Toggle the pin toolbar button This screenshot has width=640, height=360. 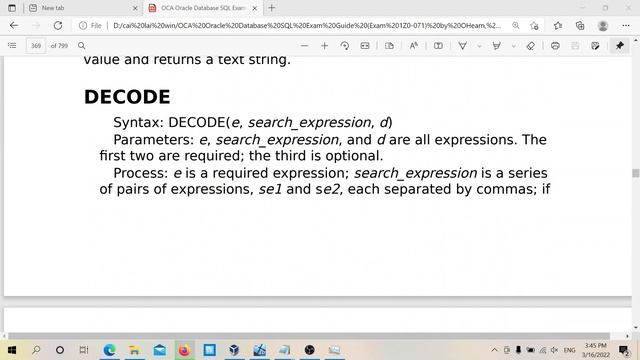click(x=620, y=46)
